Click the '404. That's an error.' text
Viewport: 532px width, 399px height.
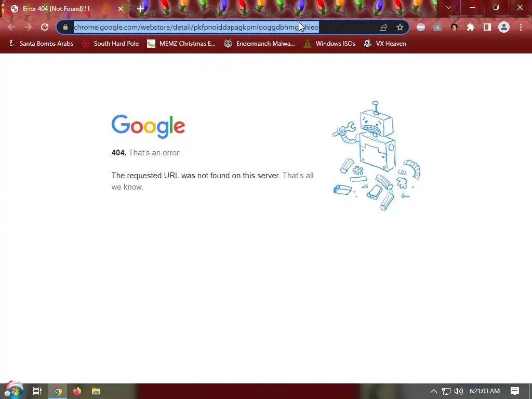[146, 153]
